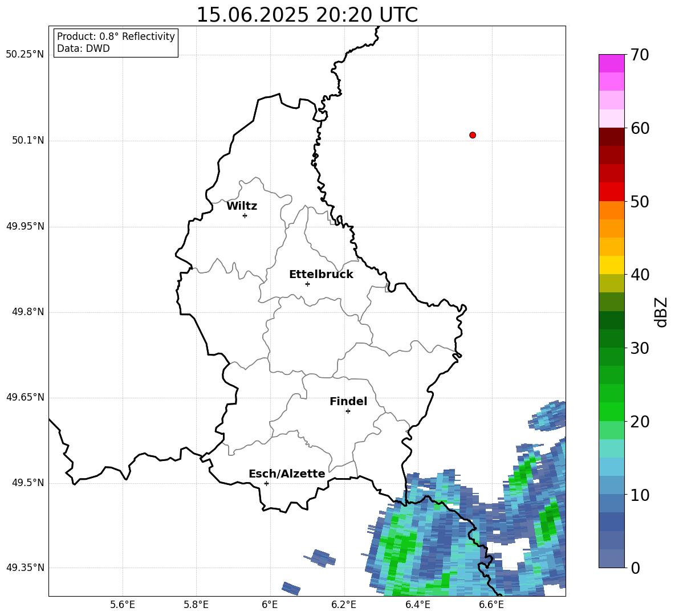The height and width of the screenshot is (616, 675).
Task: Click the dBZ colorbar axis label
Action: (x=661, y=312)
